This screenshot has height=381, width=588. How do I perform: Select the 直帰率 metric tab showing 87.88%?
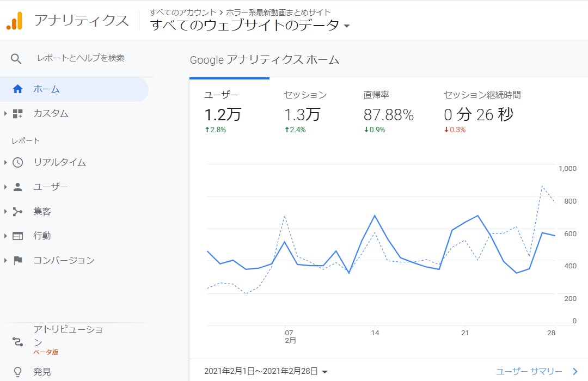coord(389,112)
